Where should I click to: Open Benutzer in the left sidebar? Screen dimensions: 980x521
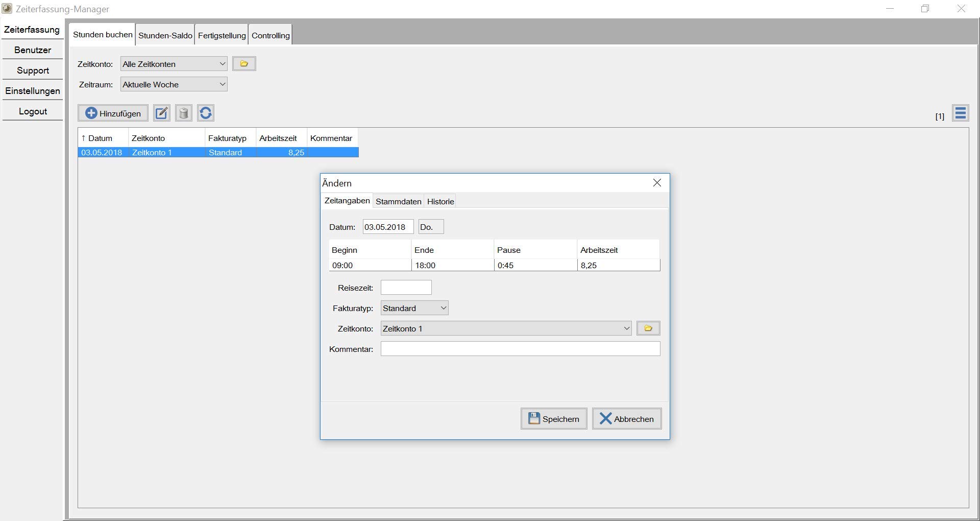pyautogui.click(x=33, y=50)
